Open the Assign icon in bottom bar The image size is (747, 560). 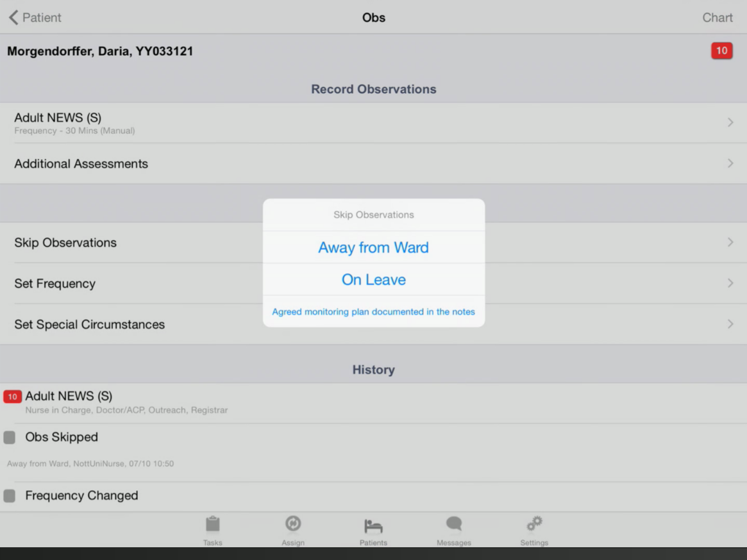pos(293,525)
